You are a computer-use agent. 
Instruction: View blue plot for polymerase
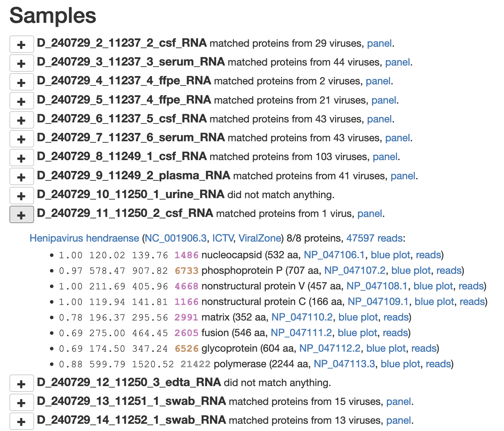[x=400, y=364]
